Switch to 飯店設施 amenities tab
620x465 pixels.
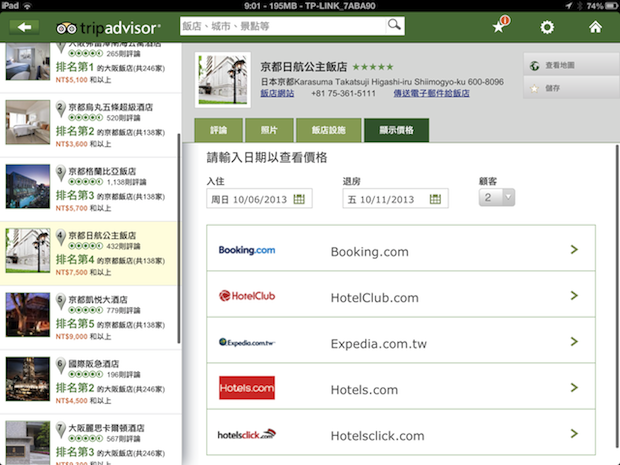(x=329, y=130)
